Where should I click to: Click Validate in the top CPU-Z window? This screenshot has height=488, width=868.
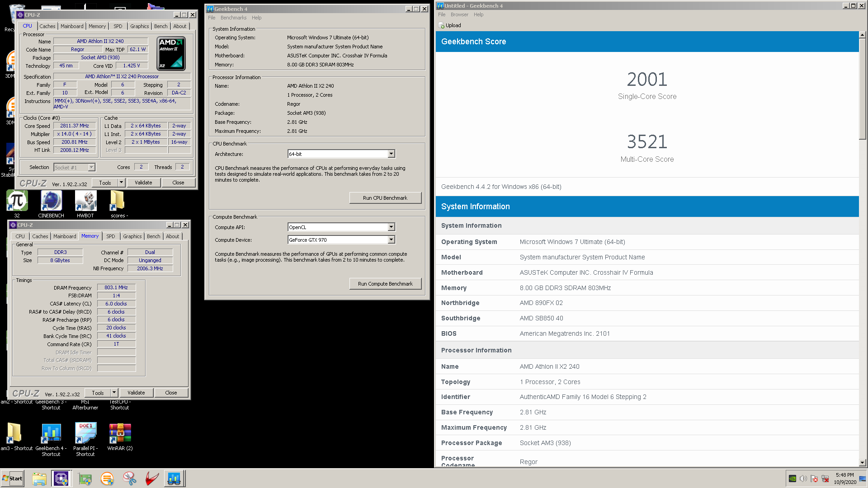click(x=143, y=183)
